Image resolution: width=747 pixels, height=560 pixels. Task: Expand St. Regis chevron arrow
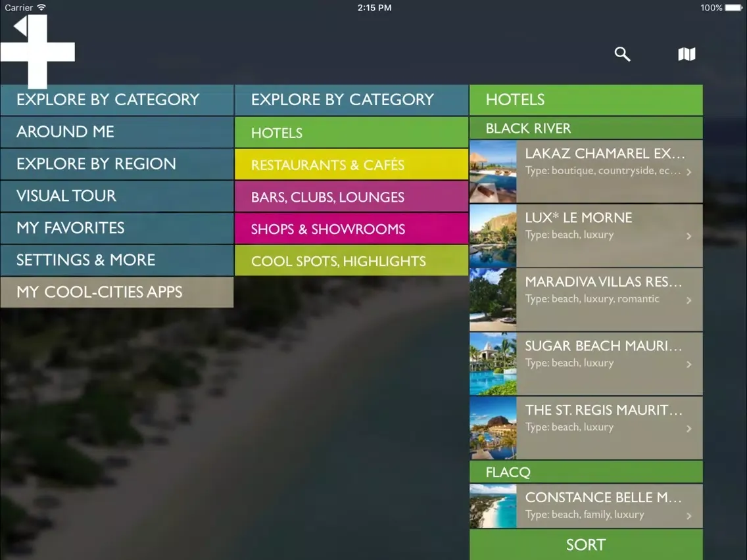pos(689,429)
